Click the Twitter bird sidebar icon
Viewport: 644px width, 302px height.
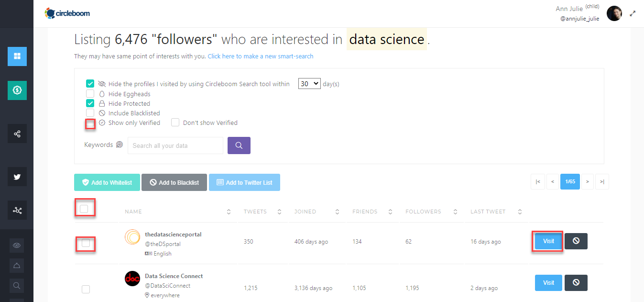pyautogui.click(x=17, y=177)
